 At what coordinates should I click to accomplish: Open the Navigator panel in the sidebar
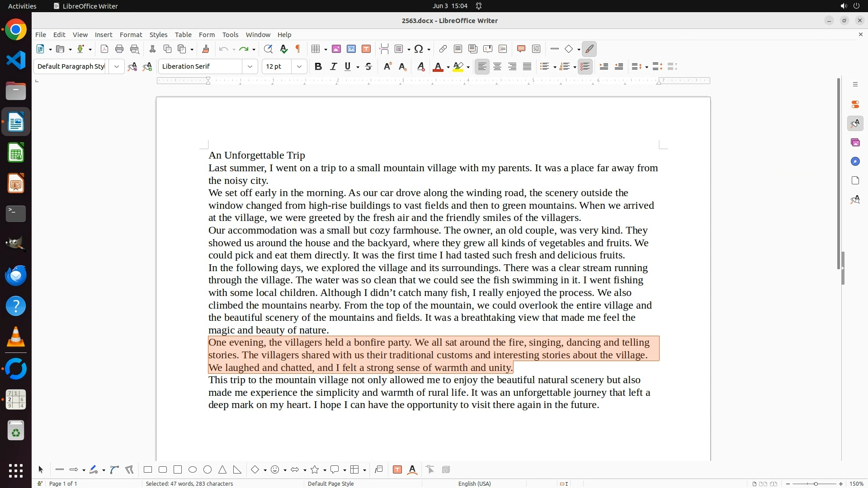[855, 161]
